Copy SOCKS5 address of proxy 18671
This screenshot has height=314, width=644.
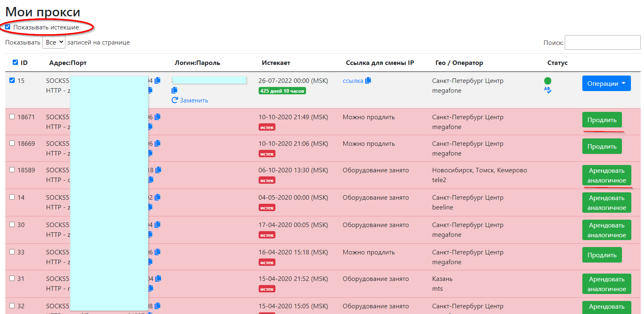pyautogui.click(x=157, y=117)
